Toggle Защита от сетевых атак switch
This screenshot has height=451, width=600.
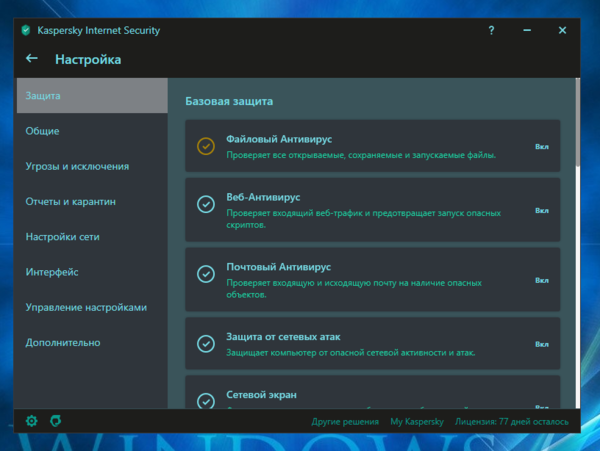[542, 344]
